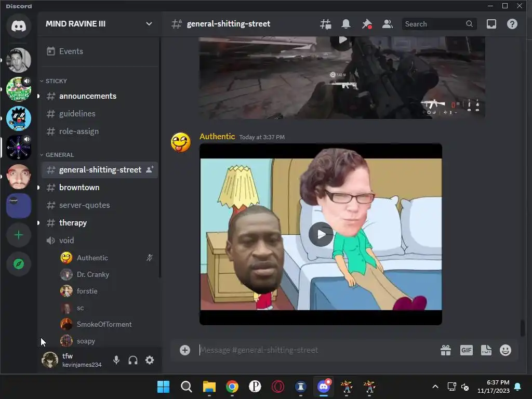This screenshot has width=532, height=399.
Task: Open the server-quotes channel
Action: coord(99,205)
